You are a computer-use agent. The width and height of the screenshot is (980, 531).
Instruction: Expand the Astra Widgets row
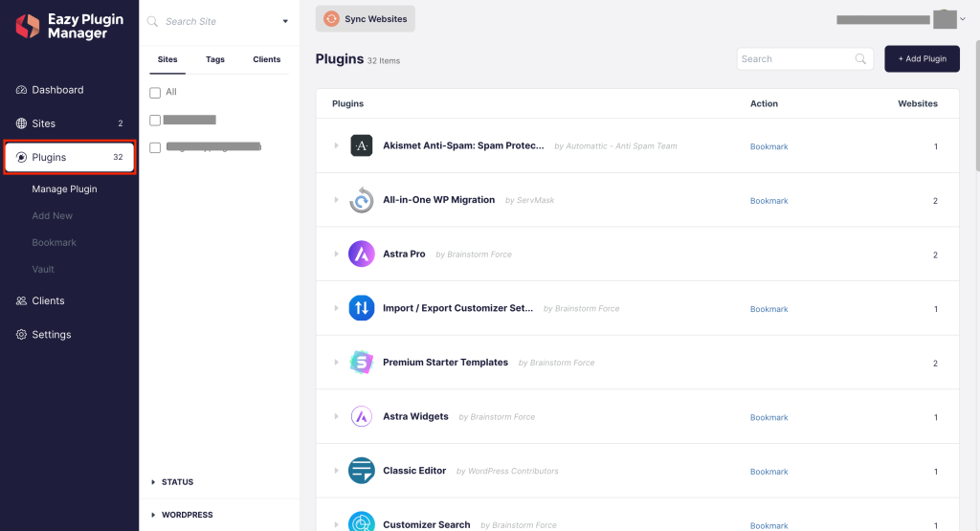pyautogui.click(x=336, y=416)
